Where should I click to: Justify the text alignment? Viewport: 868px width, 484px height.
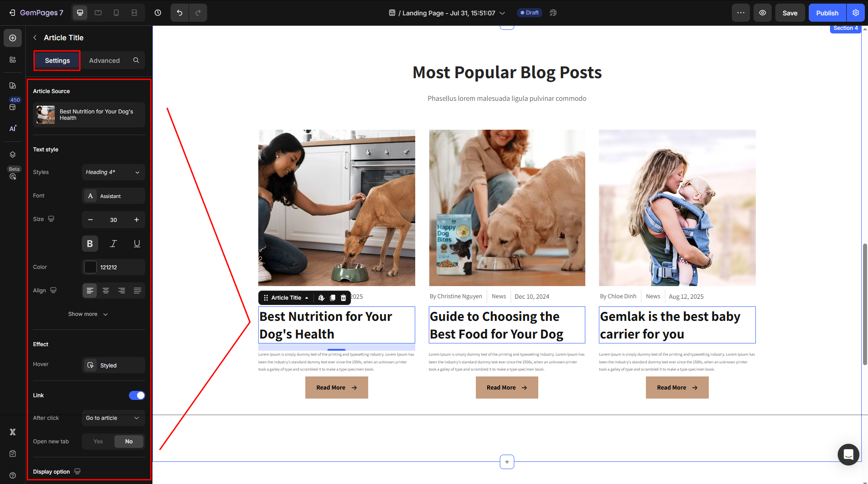pos(138,291)
